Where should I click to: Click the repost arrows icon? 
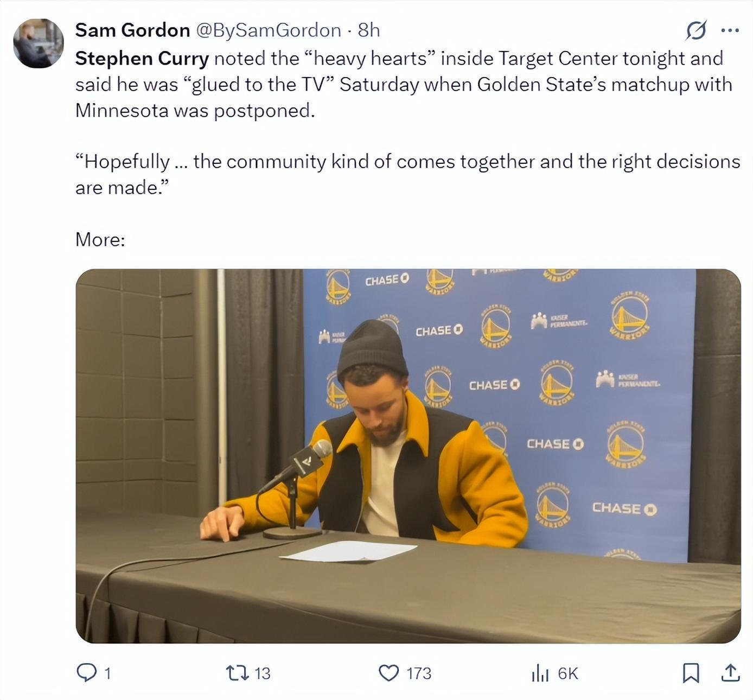[x=237, y=673]
